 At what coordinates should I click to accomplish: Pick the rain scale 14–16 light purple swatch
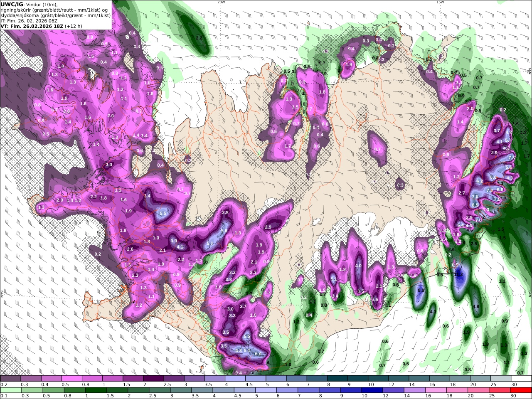(x=414, y=390)
